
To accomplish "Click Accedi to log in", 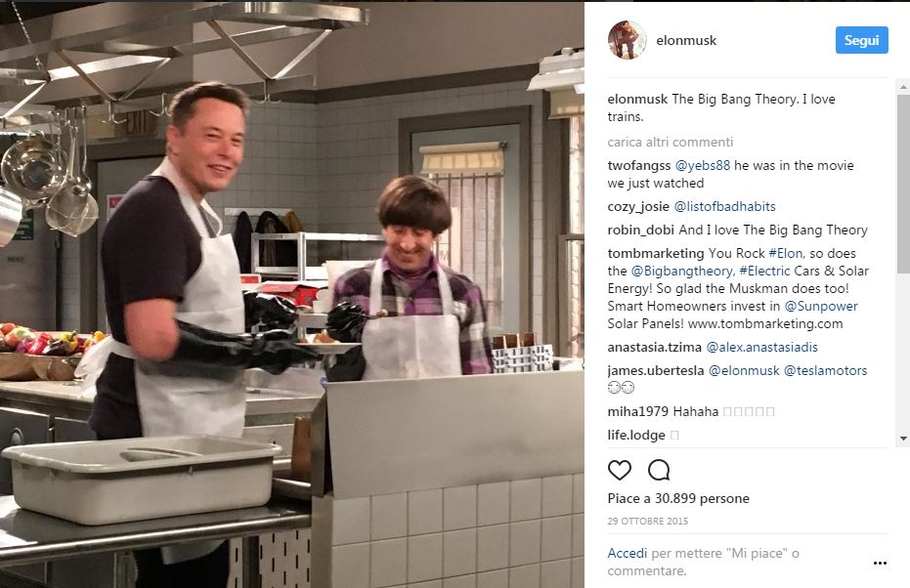I will 627,553.
